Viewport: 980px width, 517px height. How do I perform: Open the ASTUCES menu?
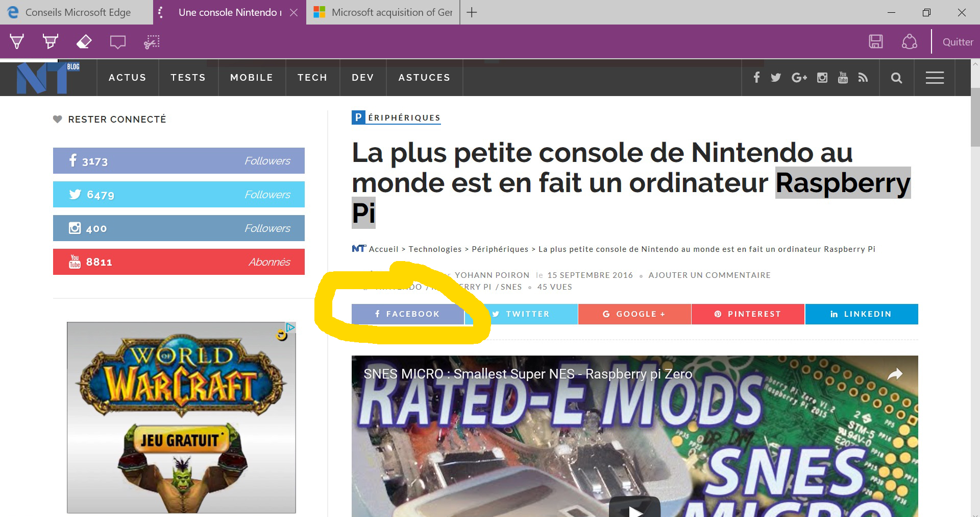coord(424,78)
